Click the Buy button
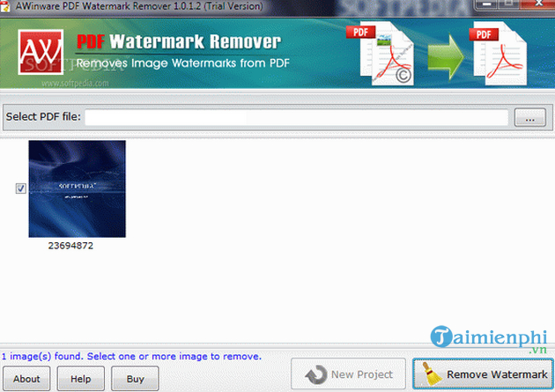Viewport: 555px width, 392px height. tap(135, 379)
